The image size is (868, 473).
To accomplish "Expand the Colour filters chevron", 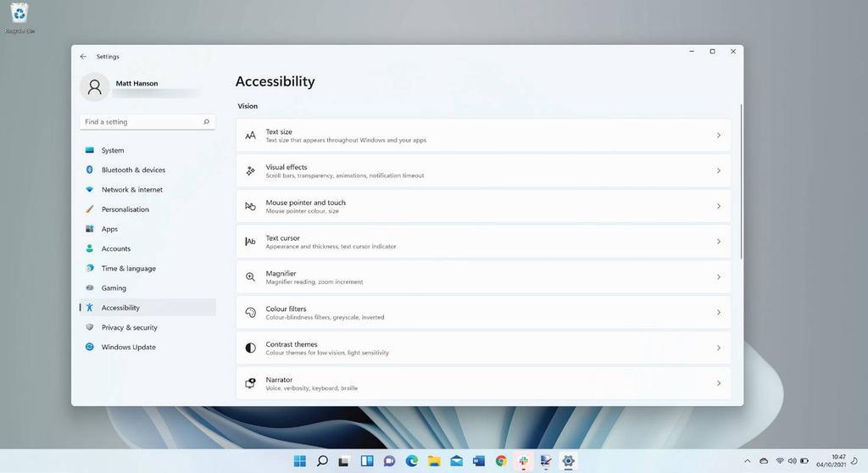I will 719,313.
